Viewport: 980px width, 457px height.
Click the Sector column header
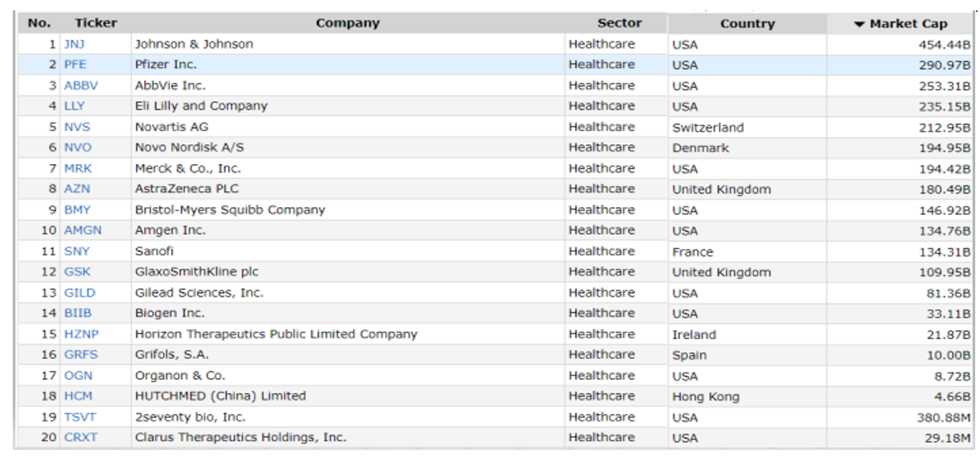[620, 23]
